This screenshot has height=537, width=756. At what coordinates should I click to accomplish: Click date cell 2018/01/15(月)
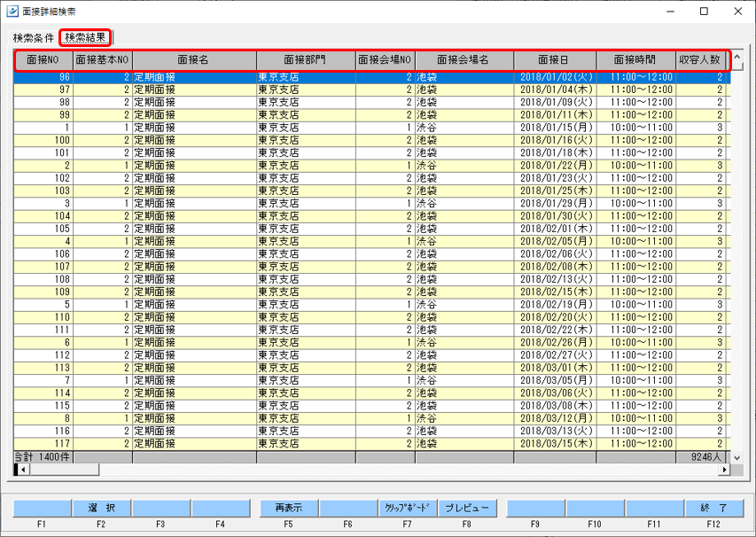pos(556,128)
